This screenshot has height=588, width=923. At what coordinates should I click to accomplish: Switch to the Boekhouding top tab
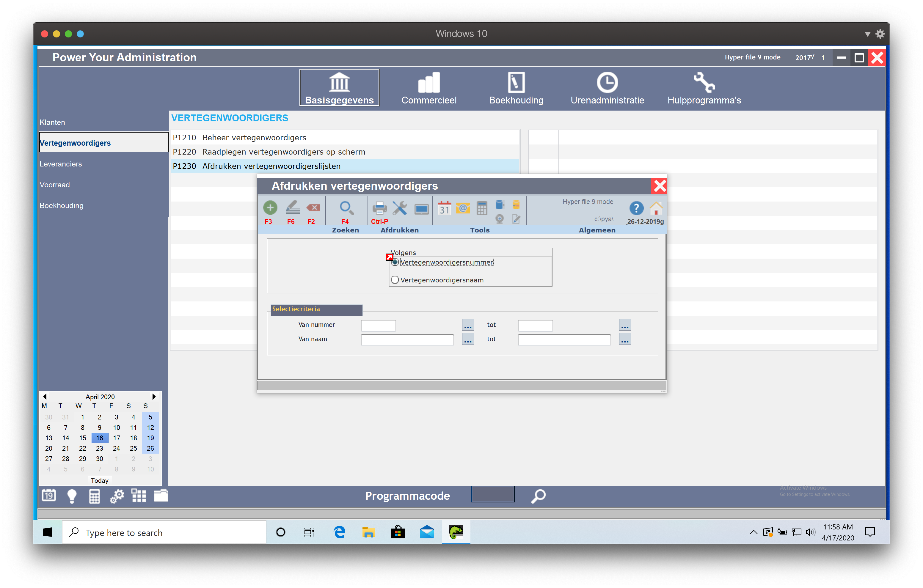(516, 88)
